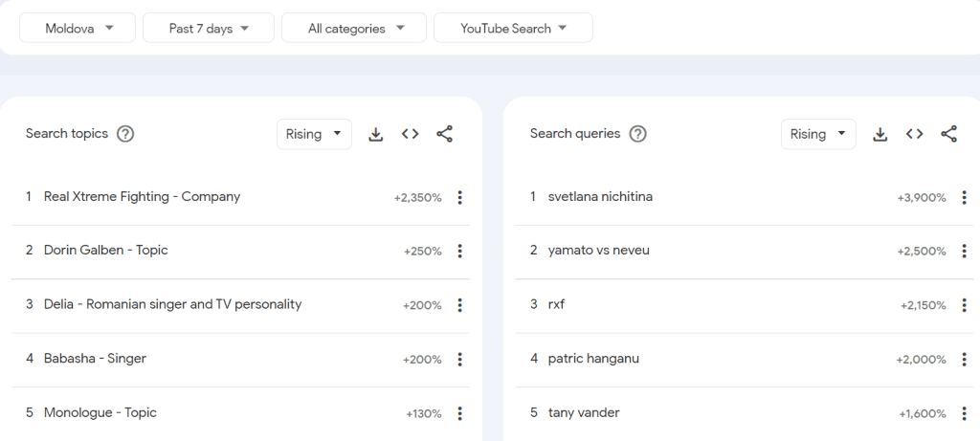Open Monologue - Topic entry

click(x=100, y=412)
